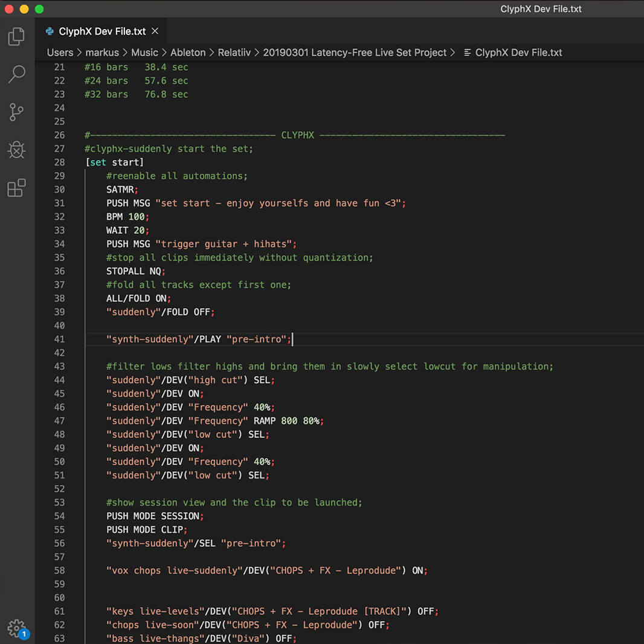
Task: Open the Search panel in activity bar
Action: (16, 74)
